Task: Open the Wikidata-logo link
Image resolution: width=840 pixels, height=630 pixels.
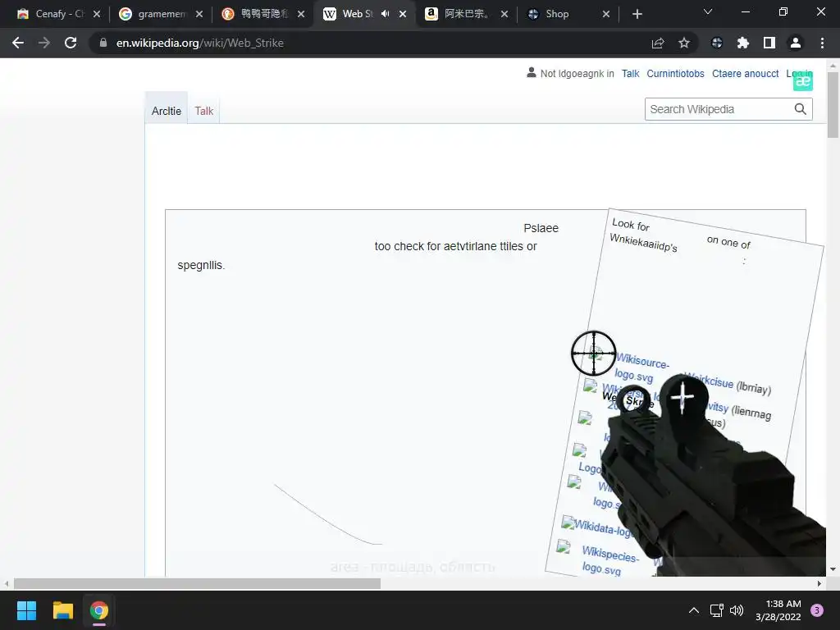Action: [603, 528]
